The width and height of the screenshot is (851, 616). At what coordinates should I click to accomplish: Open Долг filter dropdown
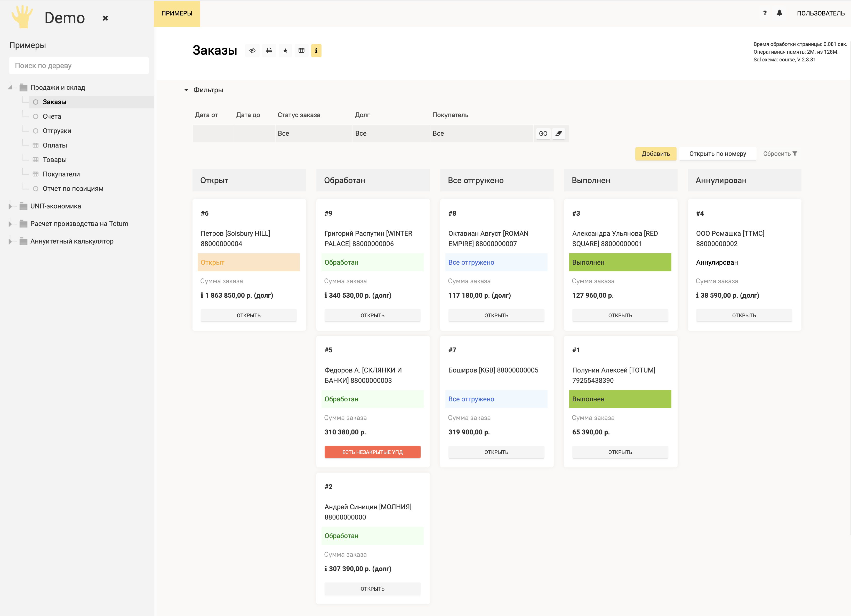pos(391,134)
